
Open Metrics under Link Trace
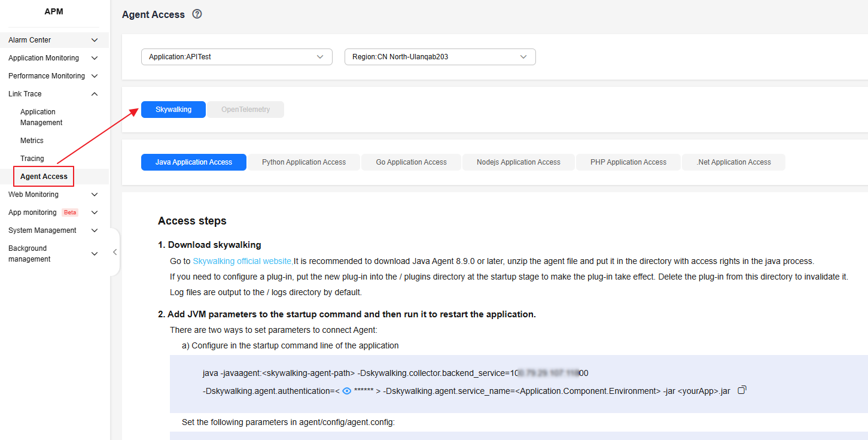tap(32, 141)
